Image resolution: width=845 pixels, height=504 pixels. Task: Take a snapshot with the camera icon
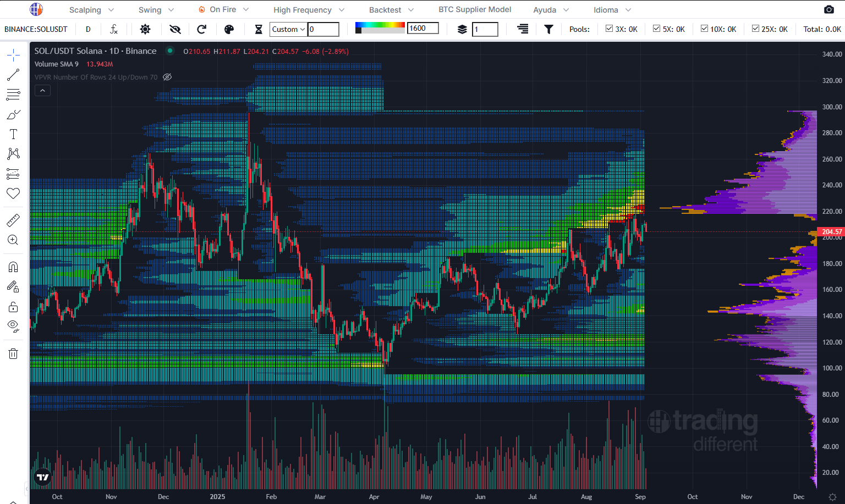pyautogui.click(x=829, y=9)
